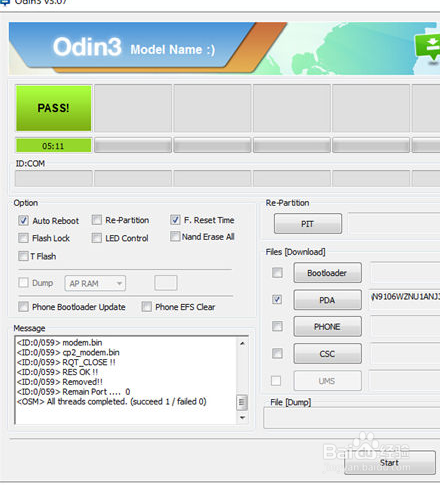Click the 'Removed!!' log line
Image resolution: width=440 pixels, height=485 pixels.
click(60, 382)
